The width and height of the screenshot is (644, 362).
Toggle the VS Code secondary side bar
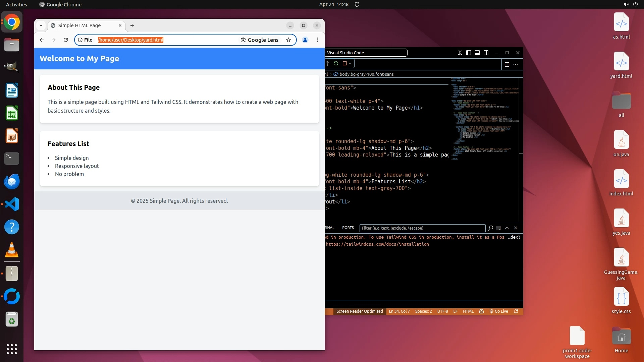486,53
